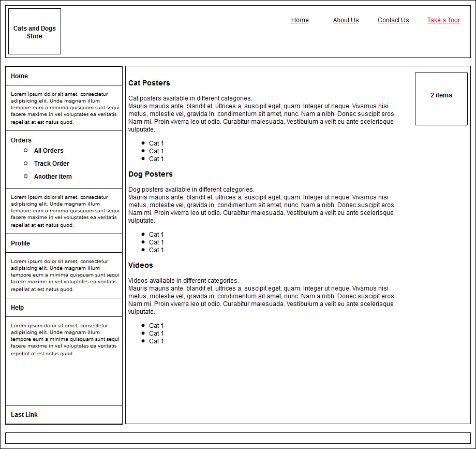Select the Home sidebar section header

[x=64, y=76]
